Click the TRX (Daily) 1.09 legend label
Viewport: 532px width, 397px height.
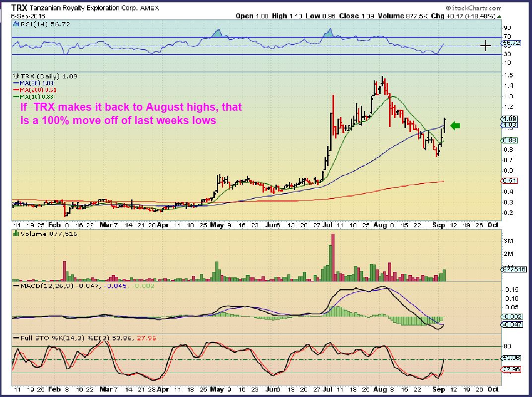tap(49, 76)
